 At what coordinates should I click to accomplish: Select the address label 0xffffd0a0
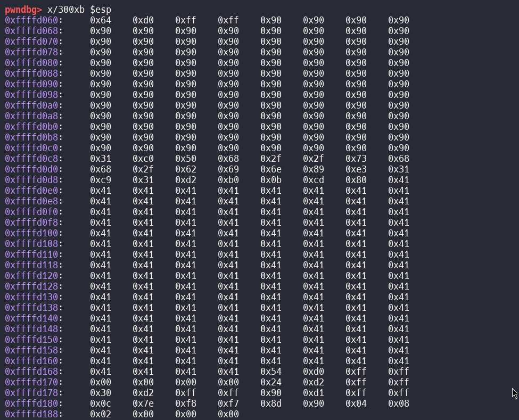click(x=31, y=105)
